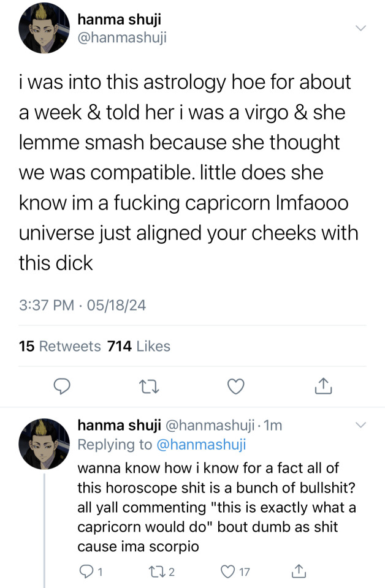Image resolution: width=385 pixels, height=588 pixels.
Task: View the 714 Likes list
Action: click(139, 346)
